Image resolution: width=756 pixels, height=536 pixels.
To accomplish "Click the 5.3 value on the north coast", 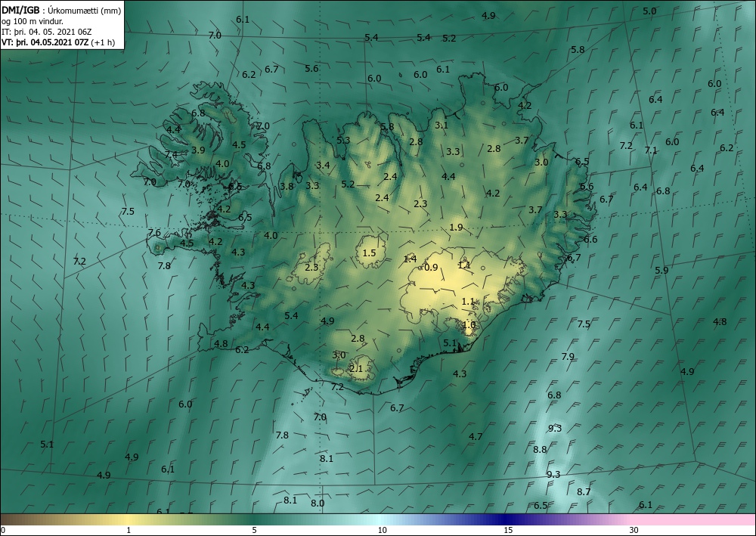I will click(343, 141).
